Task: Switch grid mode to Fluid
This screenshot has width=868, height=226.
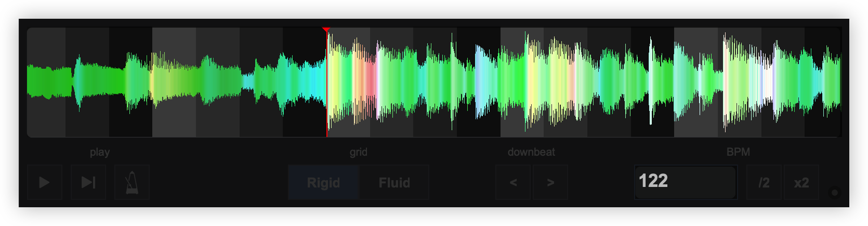Action: [x=394, y=183]
